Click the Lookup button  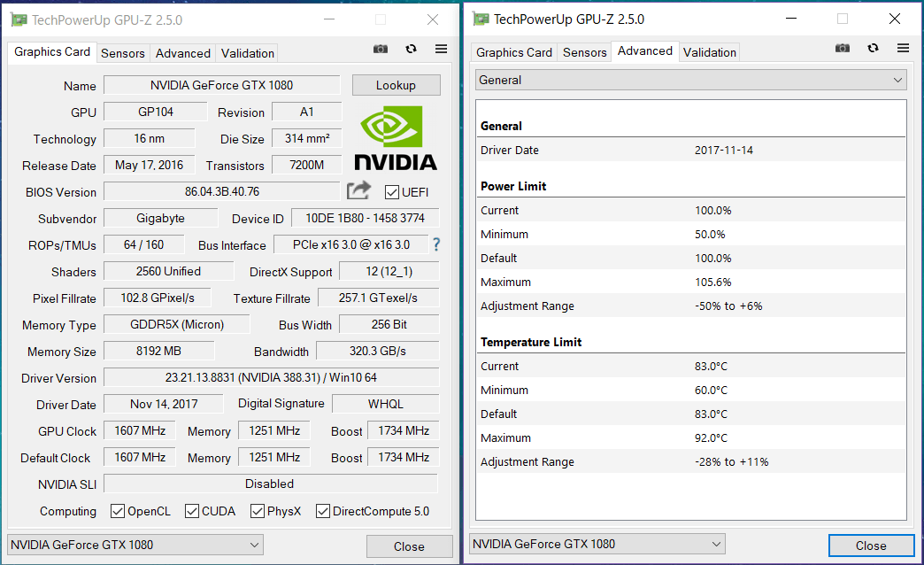click(x=396, y=85)
